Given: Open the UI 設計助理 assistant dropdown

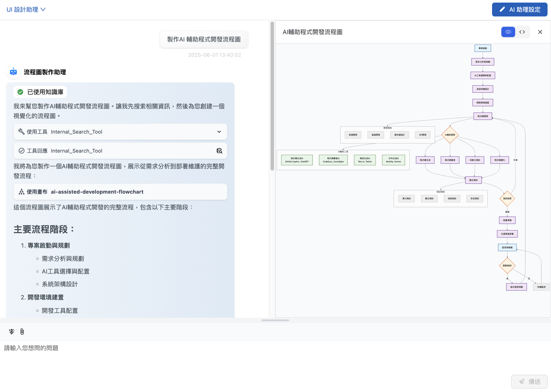Looking at the screenshot, I should click(x=26, y=9).
